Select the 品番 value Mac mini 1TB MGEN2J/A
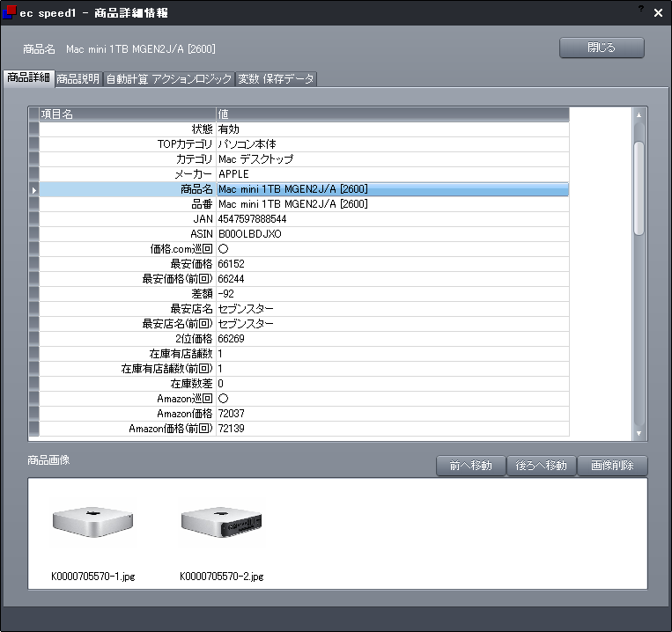The height and width of the screenshot is (632, 672). click(x=393, y=204)
